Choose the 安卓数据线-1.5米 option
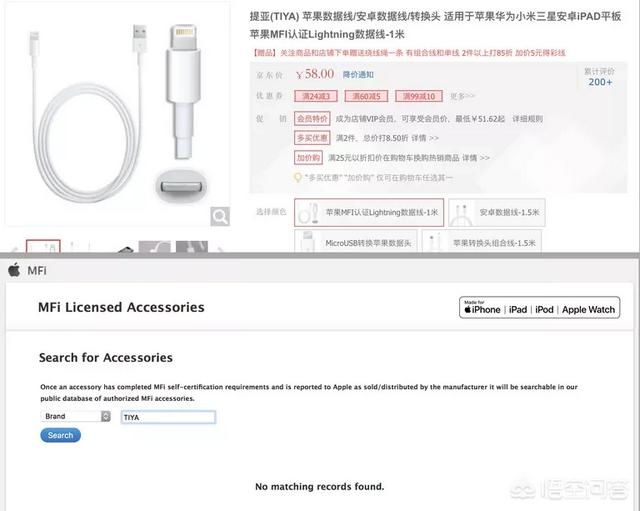 (x=497, y=212)
